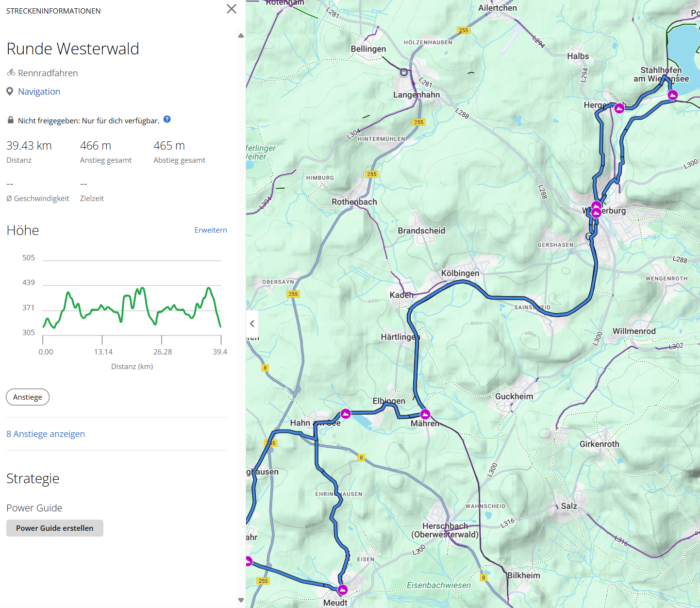
Task: Click the railway station icon near Langenhahn
Action: coord(404,72)
